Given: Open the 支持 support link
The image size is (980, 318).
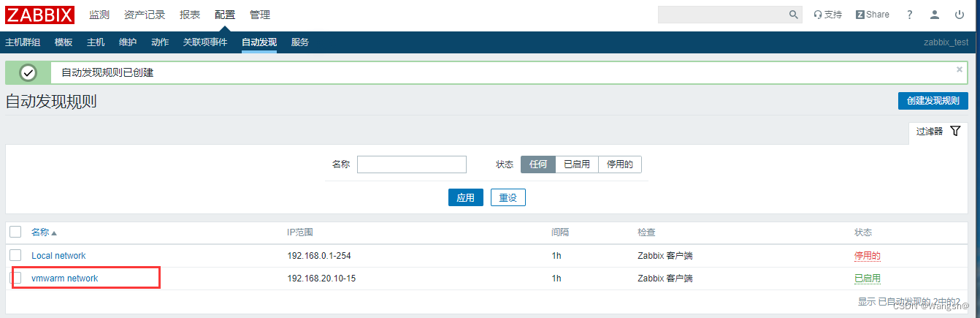Looking at the screenshot, I should 827,15.
